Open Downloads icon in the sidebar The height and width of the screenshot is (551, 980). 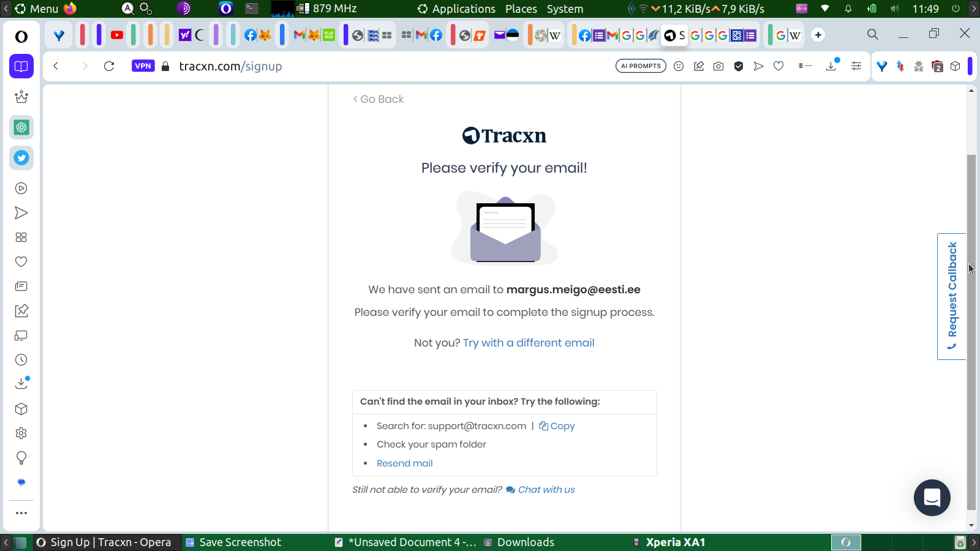click(x=21, y=383)
